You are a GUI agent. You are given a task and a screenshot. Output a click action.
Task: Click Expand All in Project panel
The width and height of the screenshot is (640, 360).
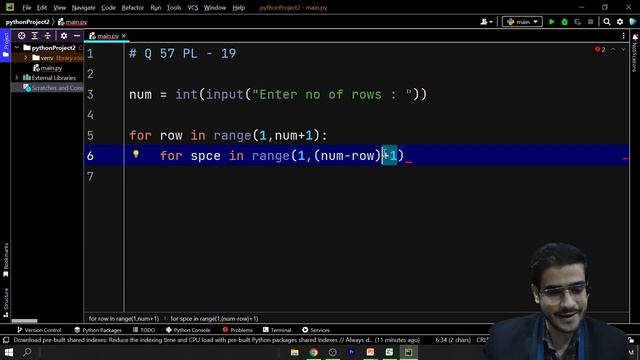pyautogui.click(x=35, y=36)
